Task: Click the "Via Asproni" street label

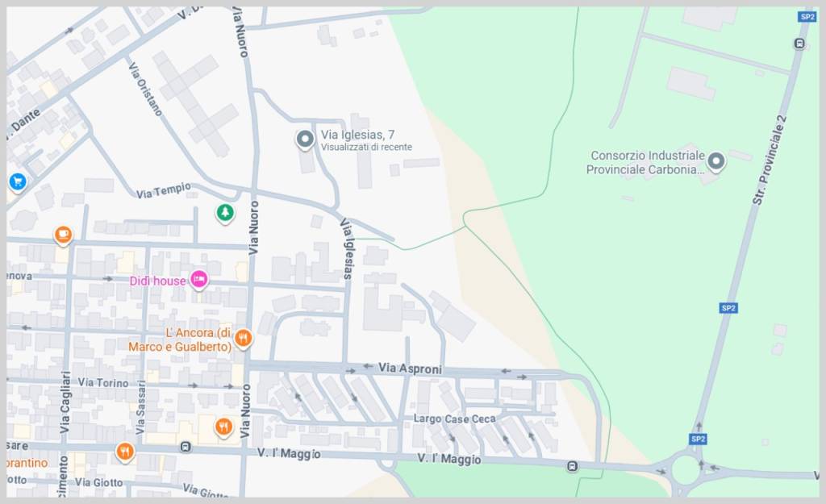Action: pyautogui.click(x=410, y=369)
